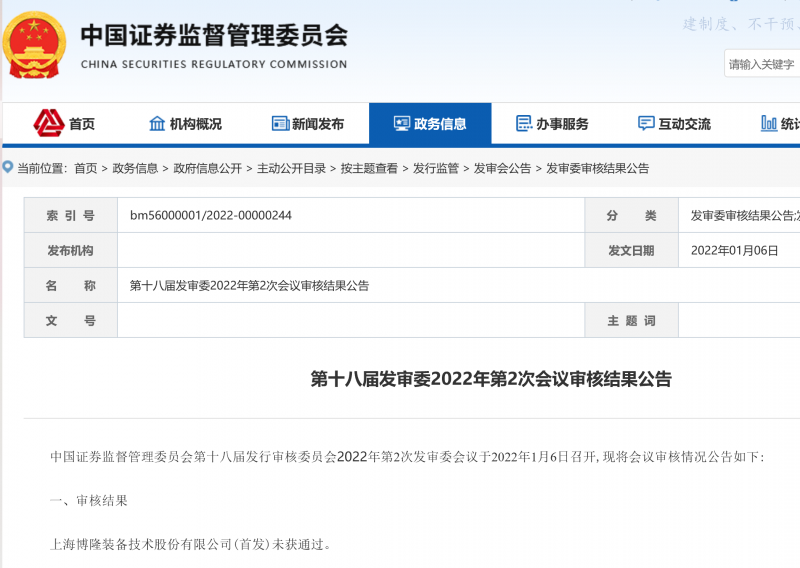
Task: Click the 一、审核结果 section heading
Action: (x=89, y=501)
